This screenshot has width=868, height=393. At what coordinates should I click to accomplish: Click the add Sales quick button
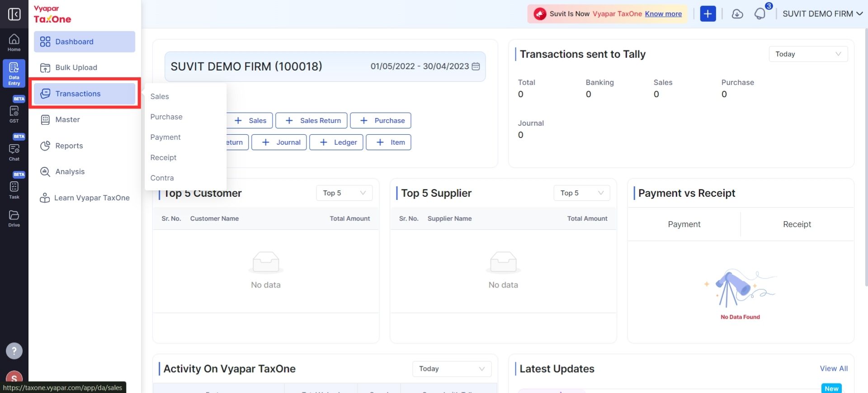point(250,121)
